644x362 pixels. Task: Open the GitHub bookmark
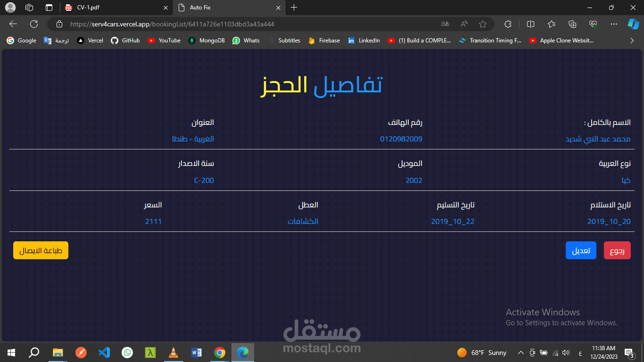125,41
